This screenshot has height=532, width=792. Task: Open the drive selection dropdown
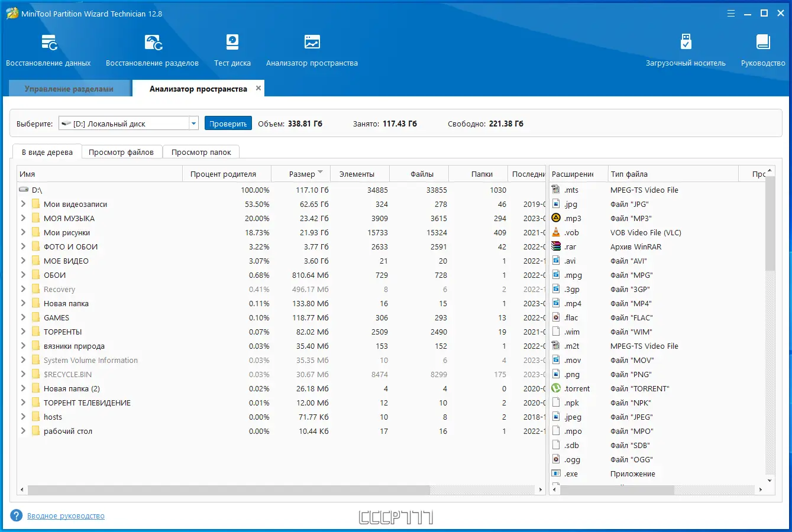[x=193, y=124]
